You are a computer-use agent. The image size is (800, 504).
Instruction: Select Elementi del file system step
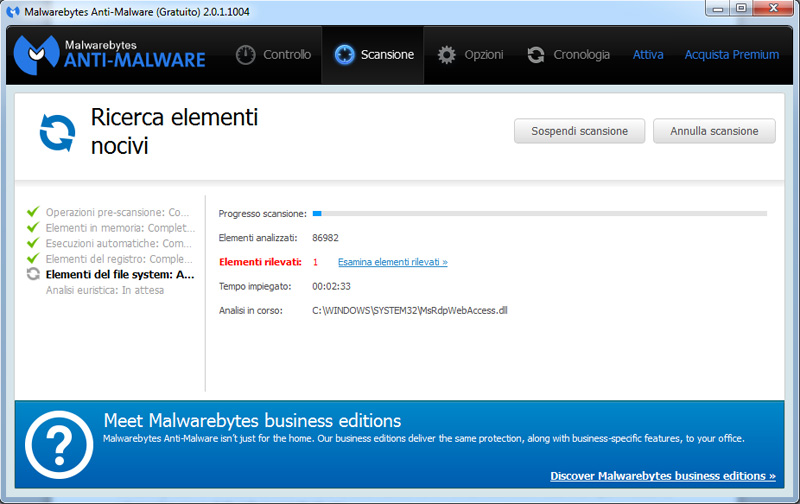coord(120,274)
